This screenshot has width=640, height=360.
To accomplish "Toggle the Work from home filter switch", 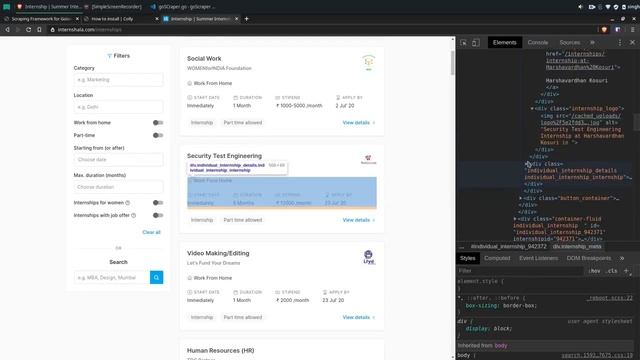I will tap(158, 122).
